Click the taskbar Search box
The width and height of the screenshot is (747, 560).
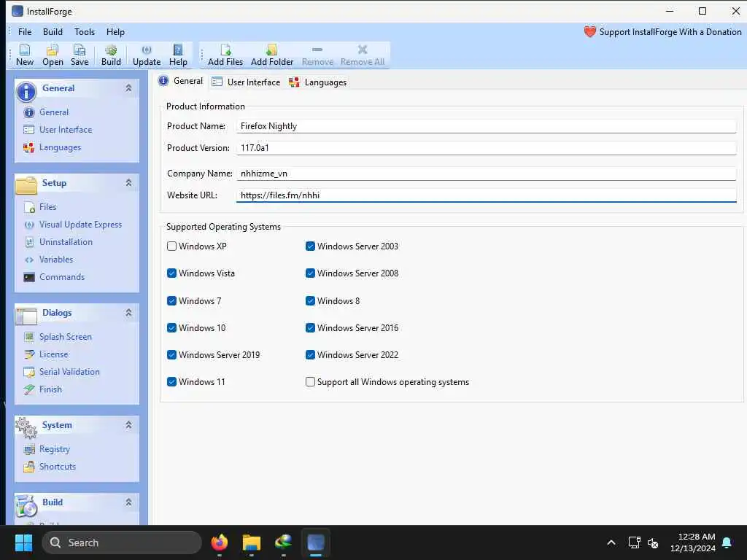[x=122, y=542]
